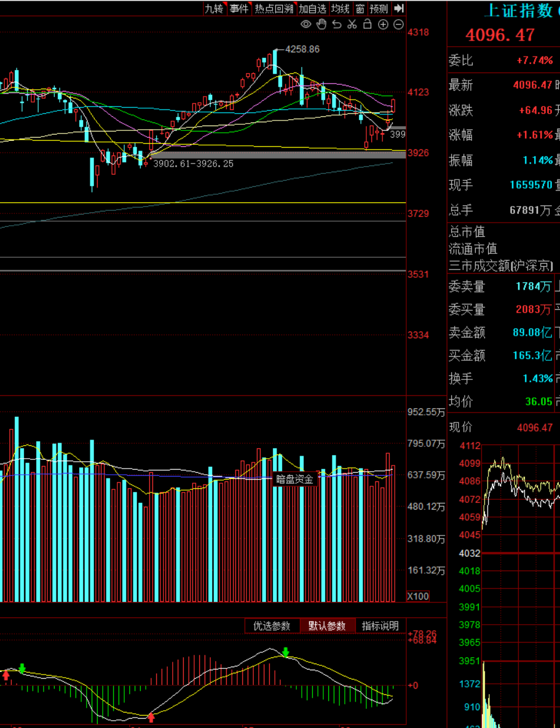Click the 振幅 1.14% value
Viewport: 560px width, 728px height.
[x=538, y=160]
